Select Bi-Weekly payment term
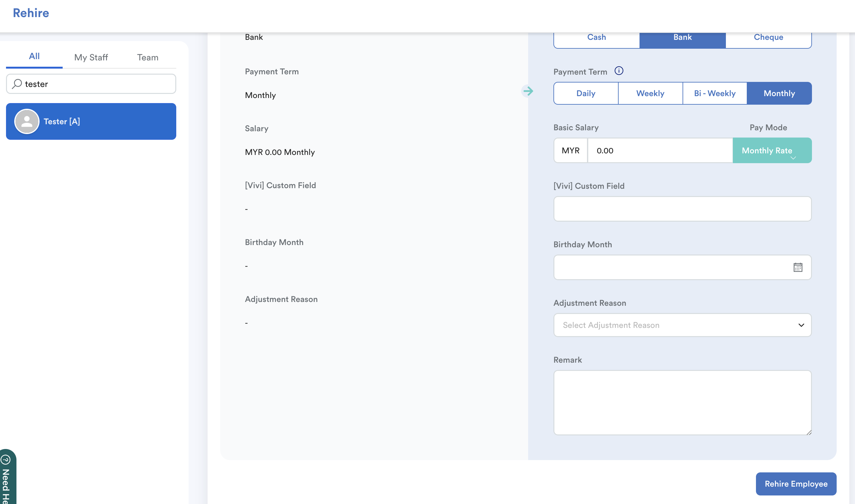Viewport: 855px width, 504px height. (x=714, y=93)
